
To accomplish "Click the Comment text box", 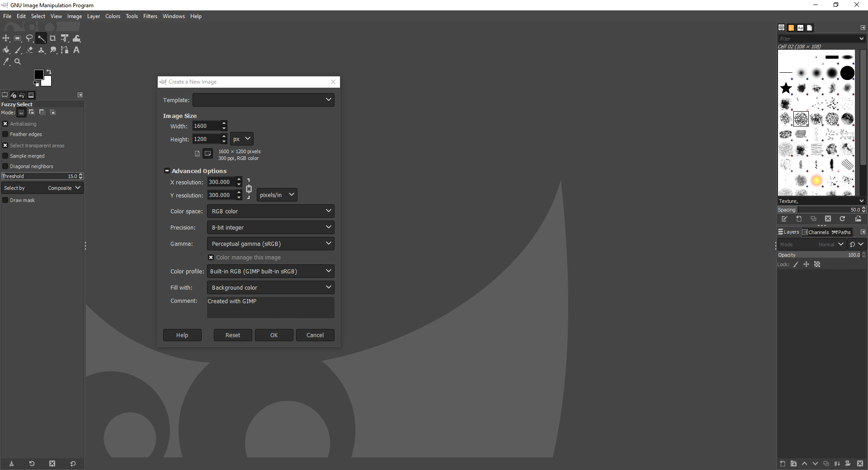I will coord(271,307).
